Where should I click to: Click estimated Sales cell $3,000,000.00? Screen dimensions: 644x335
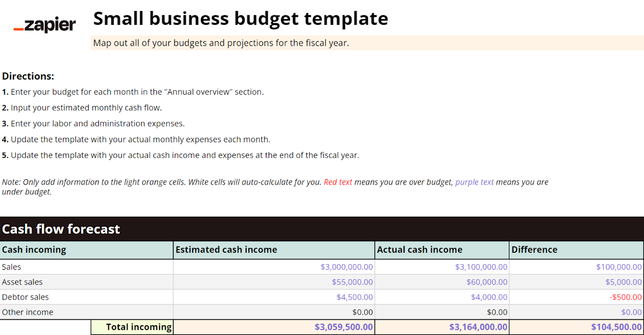(x=274, y=267)
